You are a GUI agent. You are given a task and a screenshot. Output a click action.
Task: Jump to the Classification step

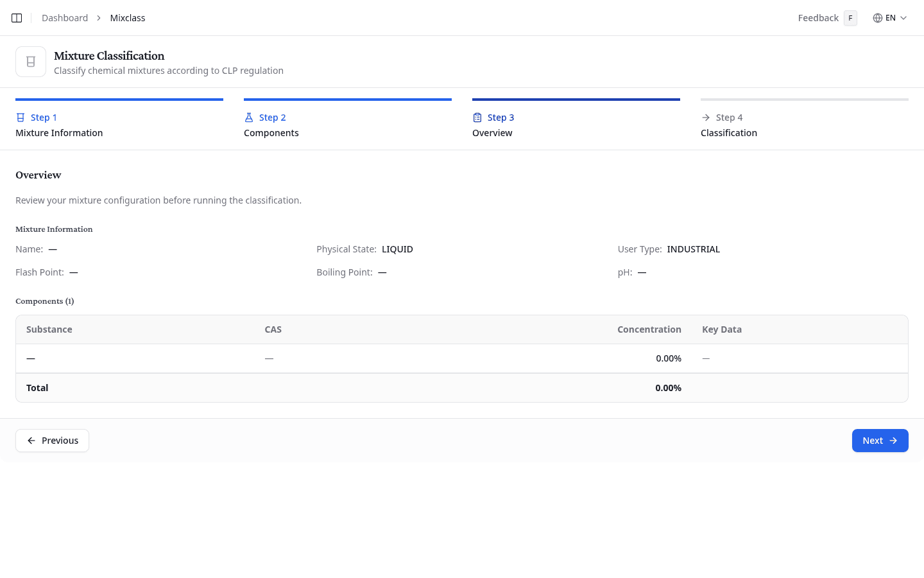point(729,133)
